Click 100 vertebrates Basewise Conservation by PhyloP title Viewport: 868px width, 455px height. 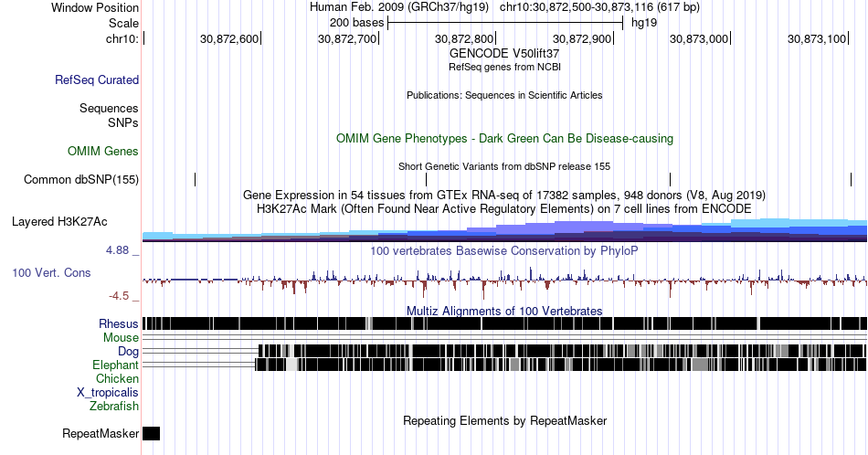tap(504, 250)
